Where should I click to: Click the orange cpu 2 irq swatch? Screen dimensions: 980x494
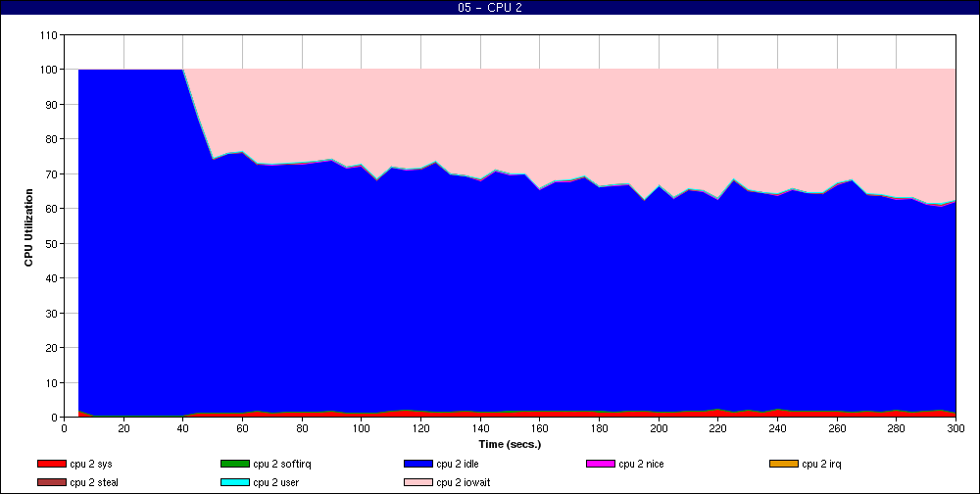[x=784, y=464]
